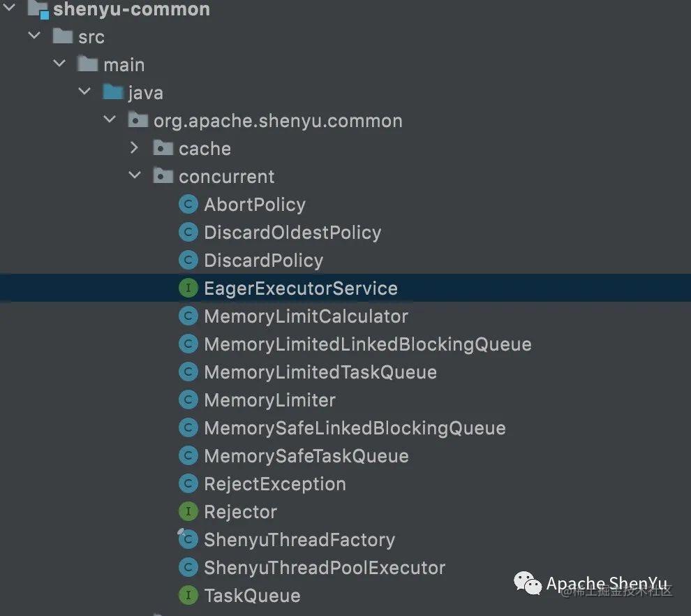This screenshot has width=691, height=616.
Task: Click the shenyu-common module icon
Action: (x=38, y=10)
